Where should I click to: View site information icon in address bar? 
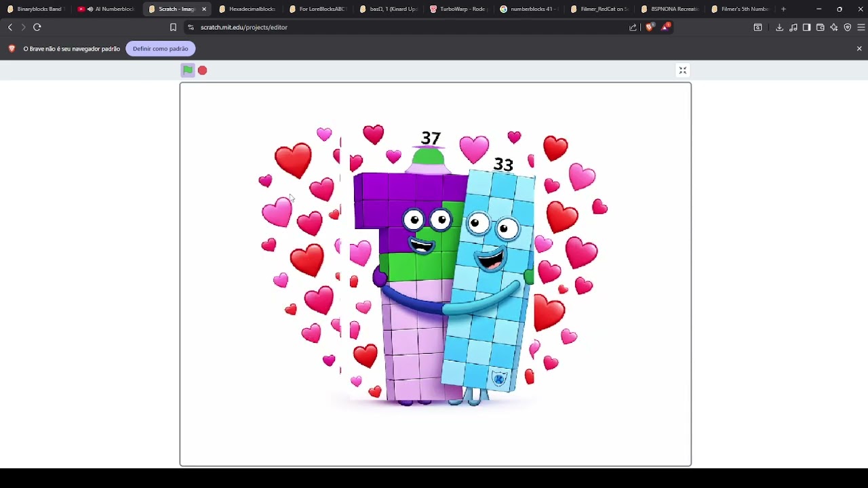click(x=191, y=27)
